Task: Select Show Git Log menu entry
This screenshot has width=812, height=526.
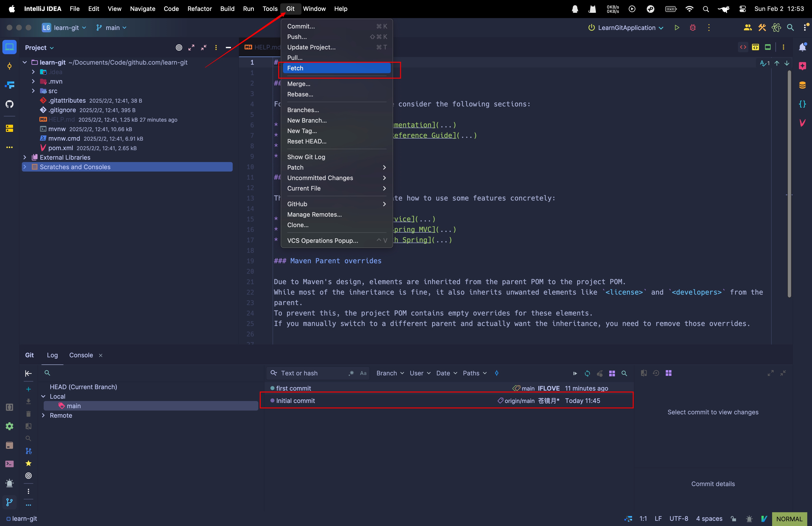Action: click(336, 157)
